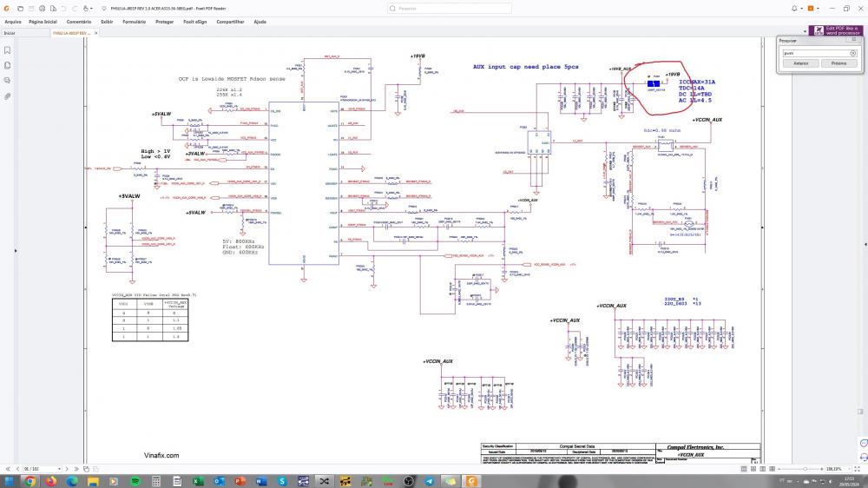Open Google Chrome from taskbar
This screenshot has height=488, width=868.
pos(30,481)
